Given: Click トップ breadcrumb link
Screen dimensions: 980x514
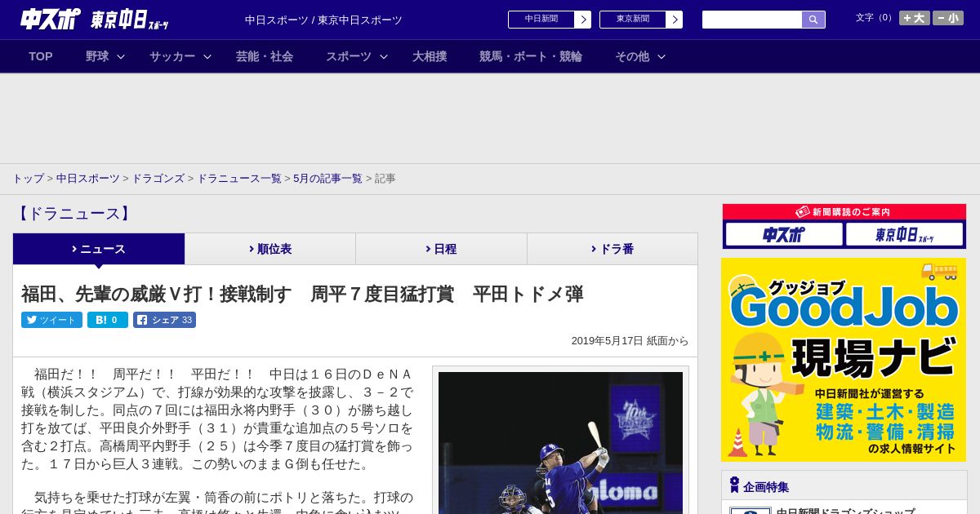Looking at the screenshot, I should click(28, 178).
